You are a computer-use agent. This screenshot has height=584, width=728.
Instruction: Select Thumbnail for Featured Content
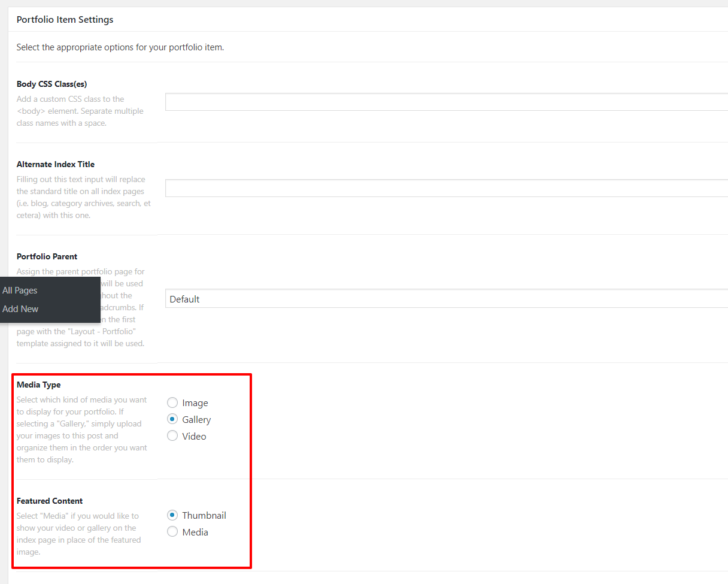pos(172,515)
